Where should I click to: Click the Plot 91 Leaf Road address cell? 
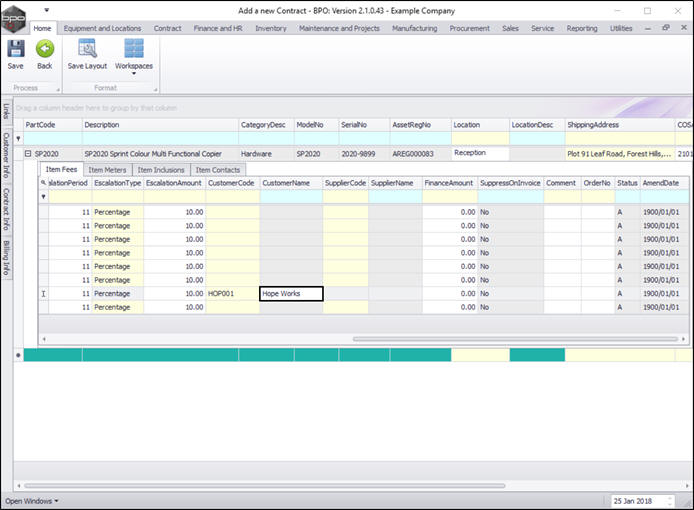620,154
